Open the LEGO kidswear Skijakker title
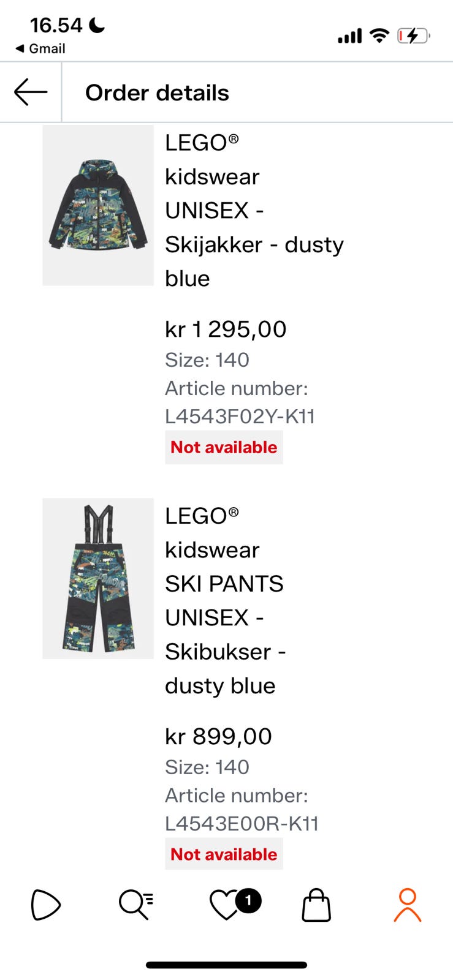 click(x=254, y=210)
